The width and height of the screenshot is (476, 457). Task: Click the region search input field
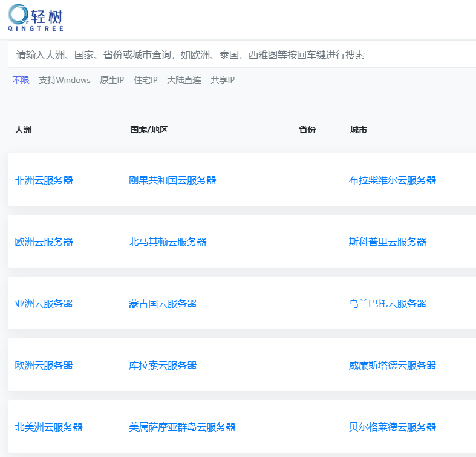(x=242, y=55)
